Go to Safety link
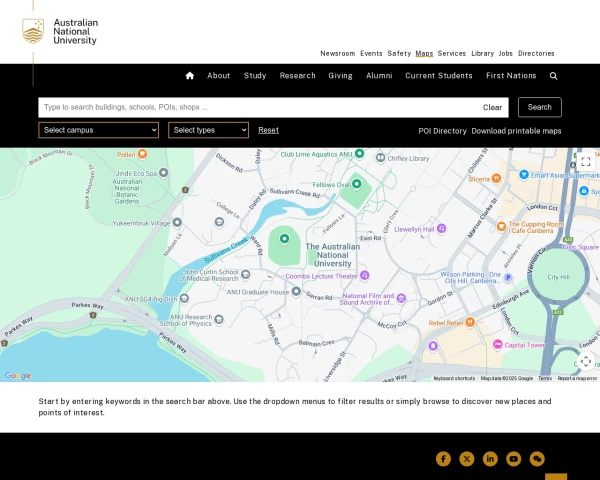Viewport: 600px width, 480px height. point(399,54)
